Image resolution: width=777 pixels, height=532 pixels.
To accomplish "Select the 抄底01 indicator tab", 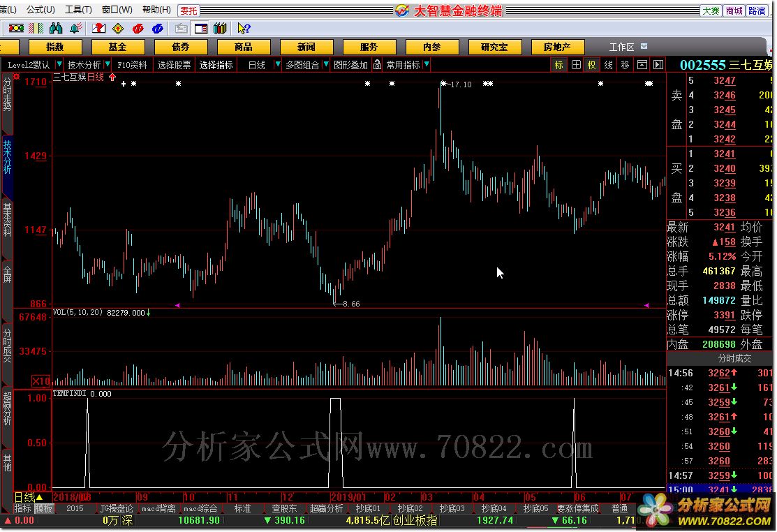I will [x=368, y=509].
